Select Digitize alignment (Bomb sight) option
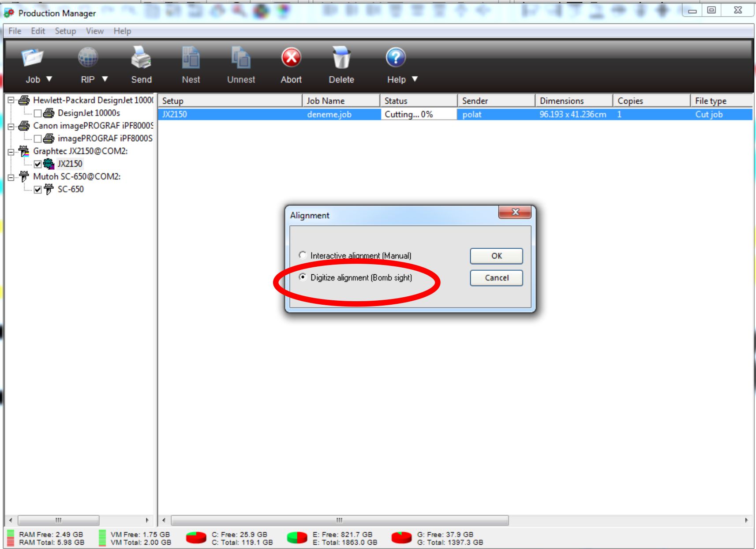Screen dimensions: 756x549 (x=303, y=277)
